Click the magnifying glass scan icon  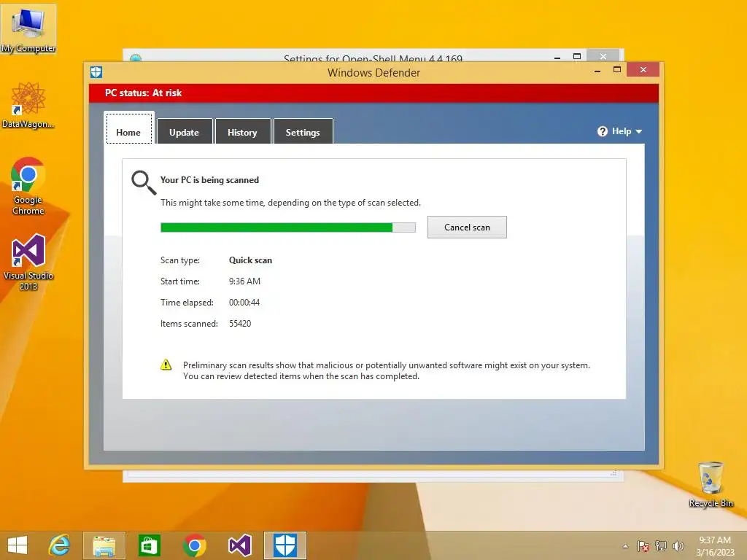pyautogui.click(x=144, y=183)
